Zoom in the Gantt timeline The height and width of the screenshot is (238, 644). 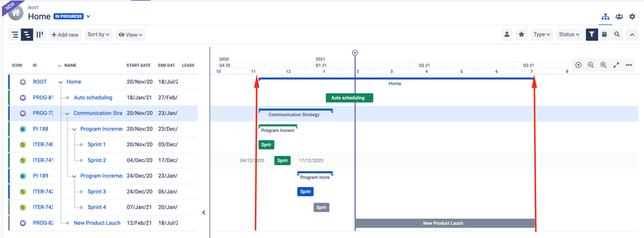(x=603, y=65)
